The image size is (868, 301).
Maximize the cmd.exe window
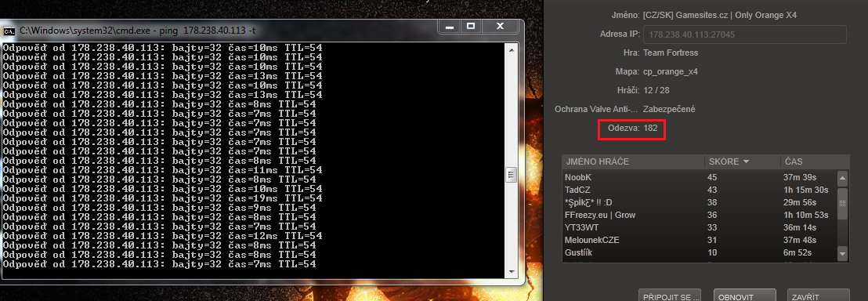click(471, 26)
